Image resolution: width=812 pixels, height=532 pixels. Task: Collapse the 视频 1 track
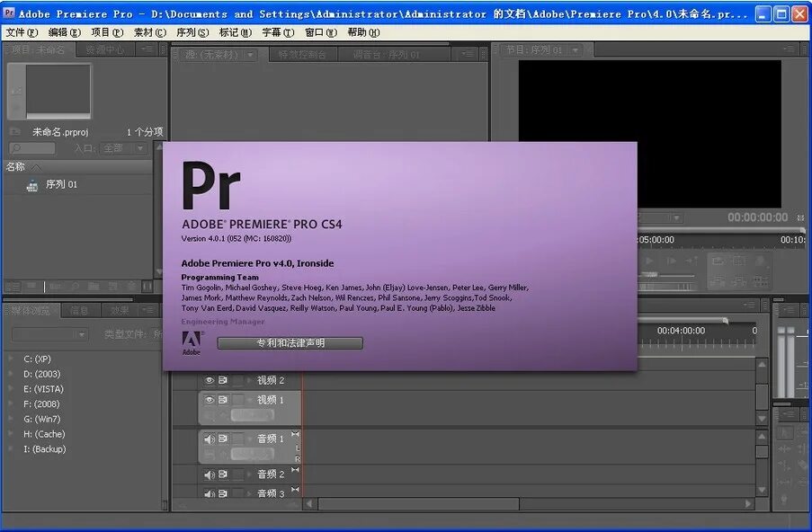(250, 400)
